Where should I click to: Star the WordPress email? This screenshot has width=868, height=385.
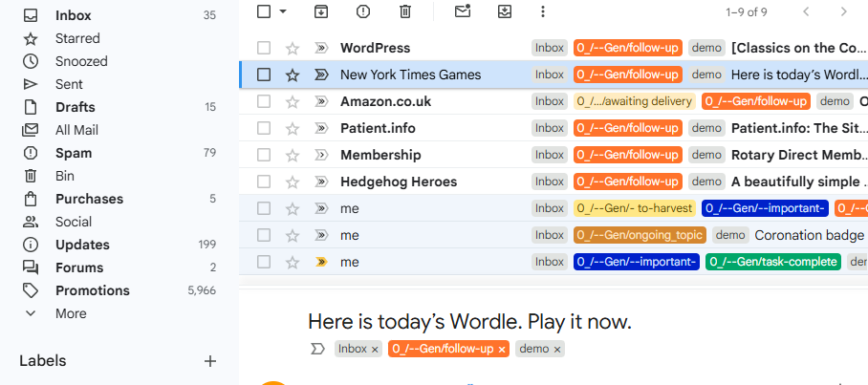(x=293, y=48)
